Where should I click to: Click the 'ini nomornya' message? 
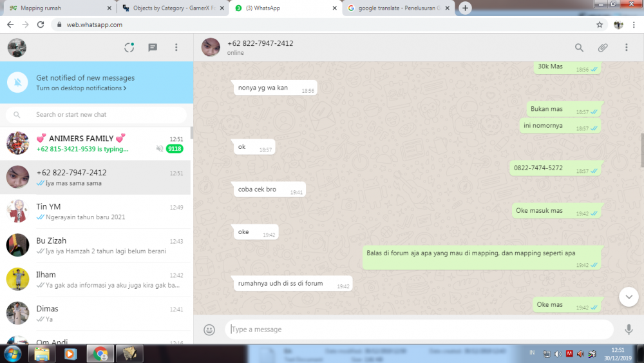click(x=560, y=126)
